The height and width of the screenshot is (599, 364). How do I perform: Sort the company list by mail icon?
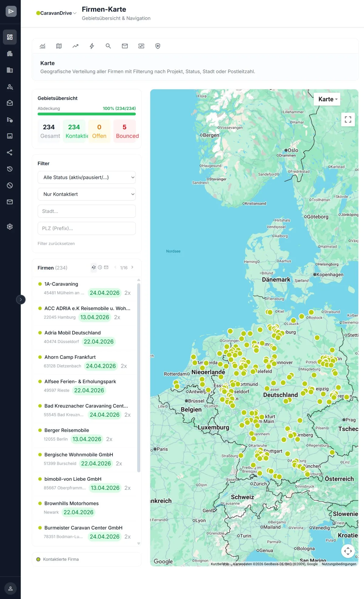coord(106,268)
